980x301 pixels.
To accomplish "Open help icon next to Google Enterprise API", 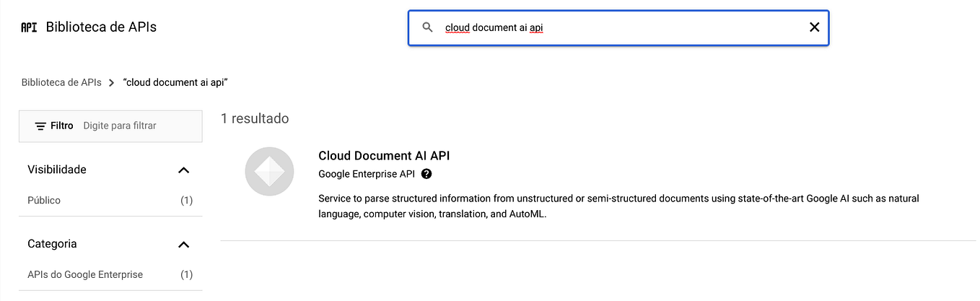I will click(x=426, y=174).
